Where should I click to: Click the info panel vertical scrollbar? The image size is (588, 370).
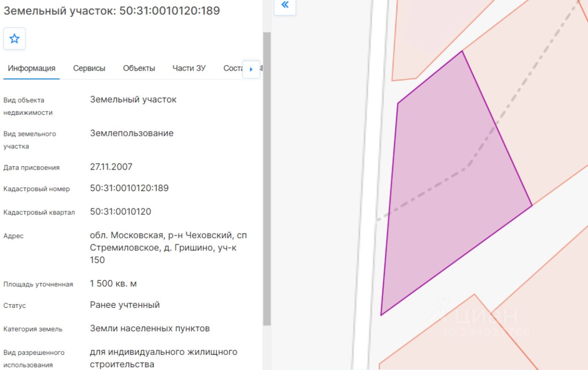pos(266,178)
